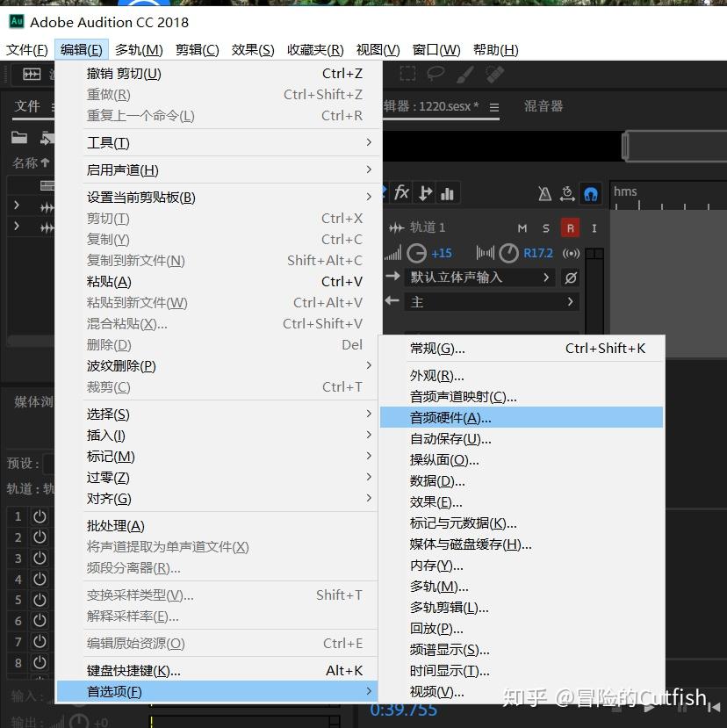The height and width of the screenshot is (728, 727).
Task: Click the 0:39.755 timecode display
Action: (403, 710)
